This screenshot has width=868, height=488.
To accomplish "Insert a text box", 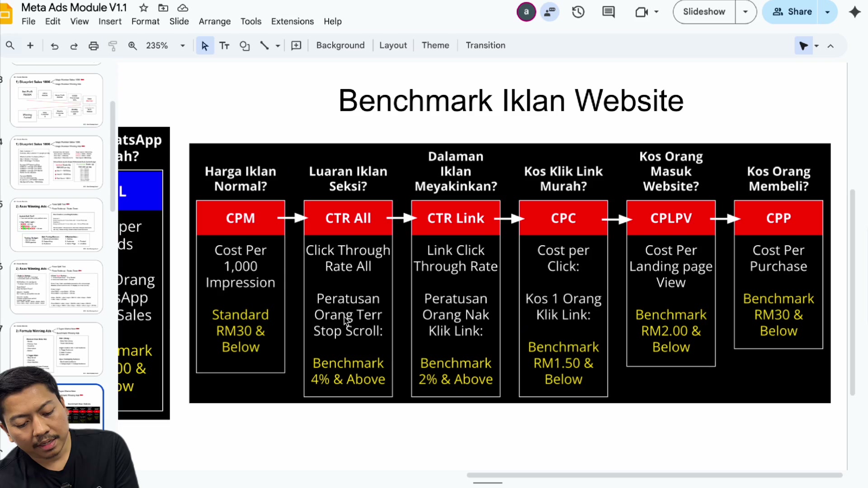I will tap(224, 46).
